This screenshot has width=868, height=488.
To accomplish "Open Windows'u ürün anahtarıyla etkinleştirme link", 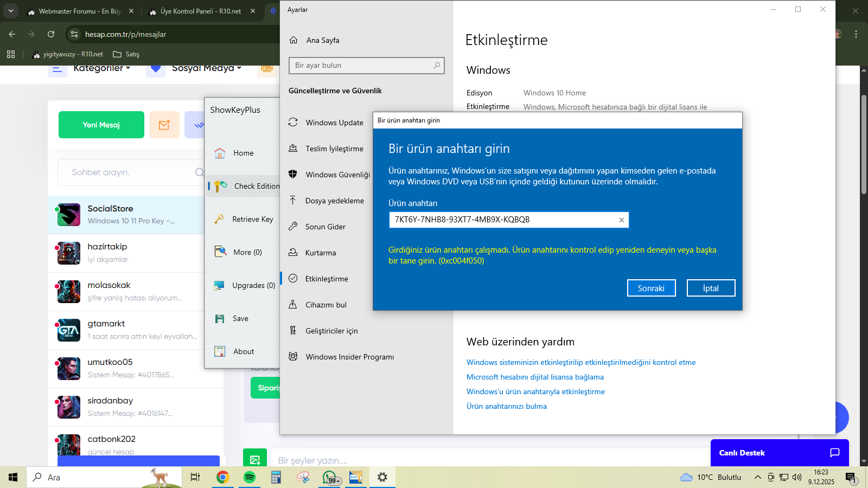I will click(535, 392).
